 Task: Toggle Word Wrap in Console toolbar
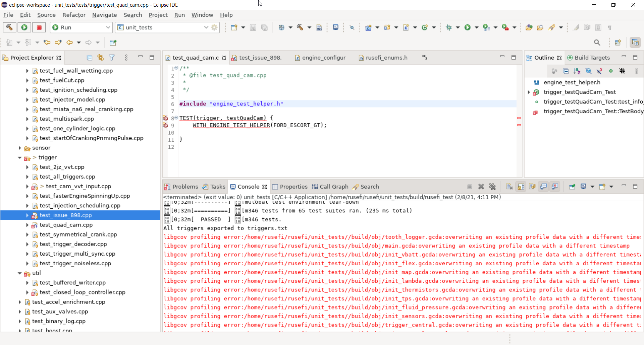tap(532, 187)
